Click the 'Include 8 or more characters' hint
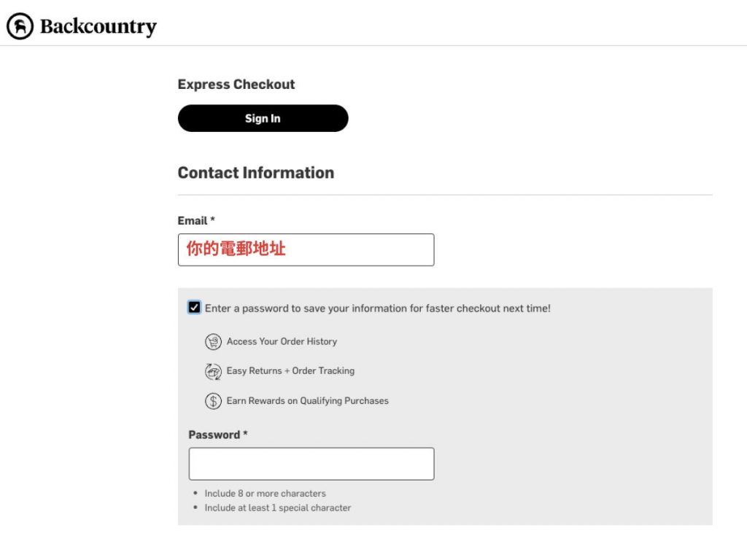This screenshot has width=747, height=560. click(x=265, y=493)
